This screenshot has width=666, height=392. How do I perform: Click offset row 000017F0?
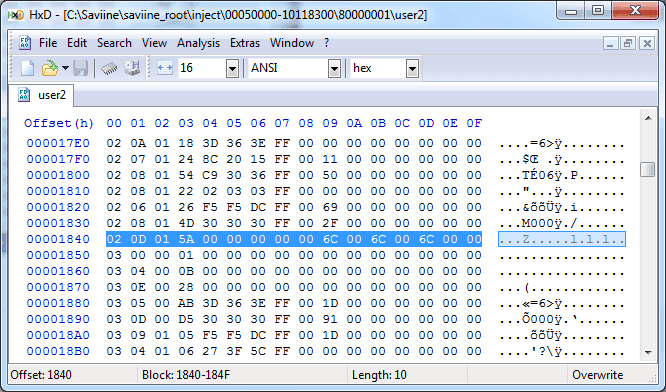tap(58, 159)
